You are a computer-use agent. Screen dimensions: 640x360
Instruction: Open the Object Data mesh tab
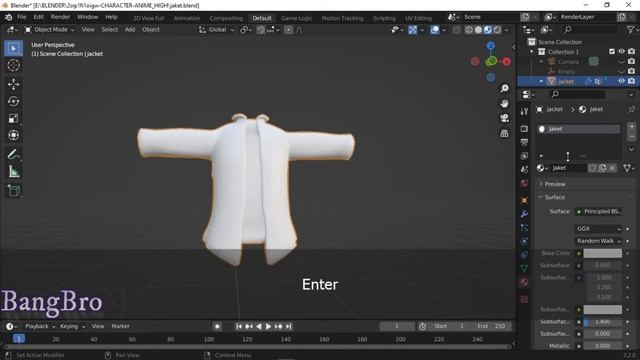pyautogui.click(x=524, y=268)
